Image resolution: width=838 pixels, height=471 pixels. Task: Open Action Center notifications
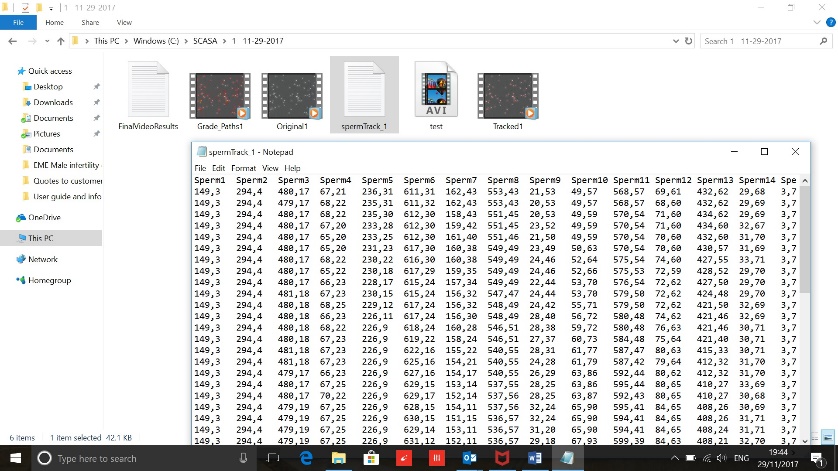[x=817, y=458]
